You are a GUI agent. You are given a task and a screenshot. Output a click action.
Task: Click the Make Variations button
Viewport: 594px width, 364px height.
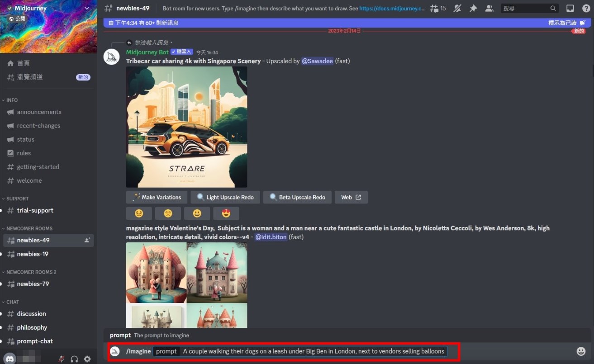tap(157, 197)
